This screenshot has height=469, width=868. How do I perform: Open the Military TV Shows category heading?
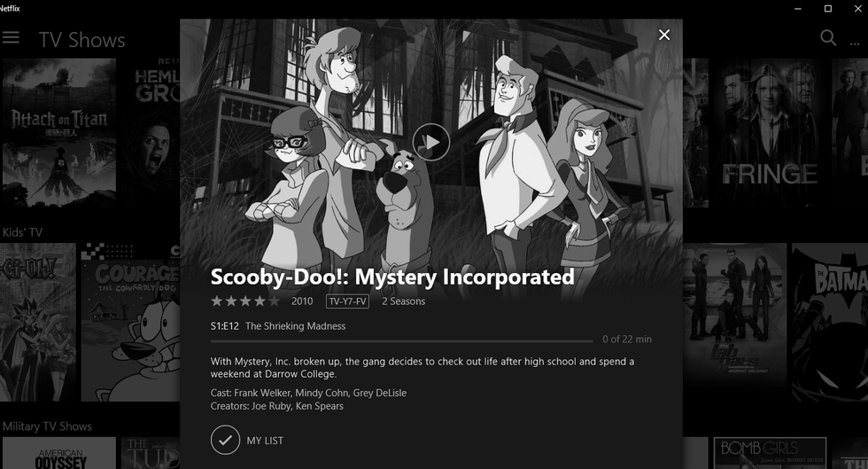47,426
